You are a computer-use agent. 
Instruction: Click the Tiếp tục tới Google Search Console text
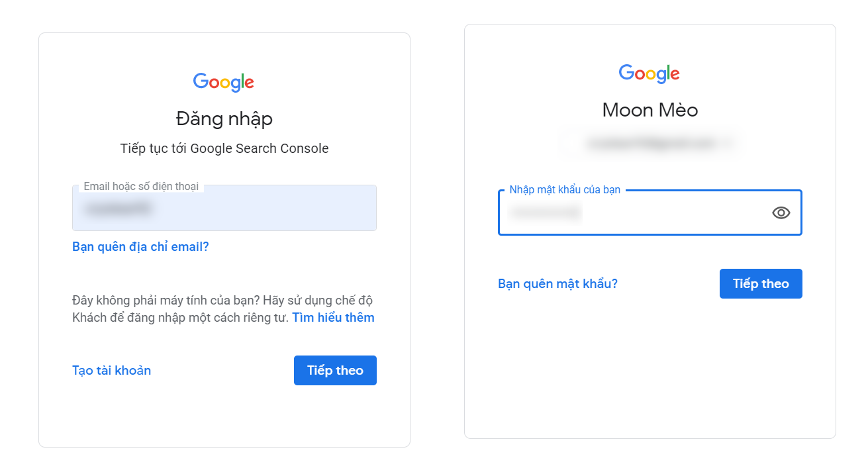[x=224, y=148]
